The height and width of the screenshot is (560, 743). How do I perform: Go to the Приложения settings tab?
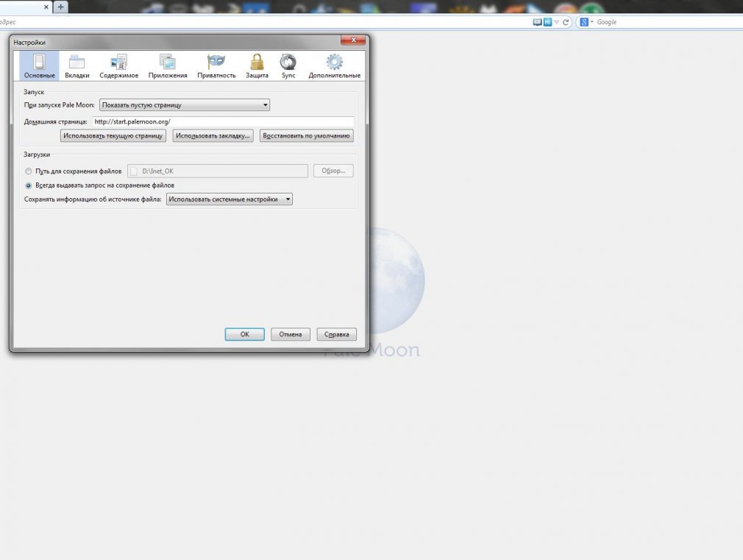point(168,66)
